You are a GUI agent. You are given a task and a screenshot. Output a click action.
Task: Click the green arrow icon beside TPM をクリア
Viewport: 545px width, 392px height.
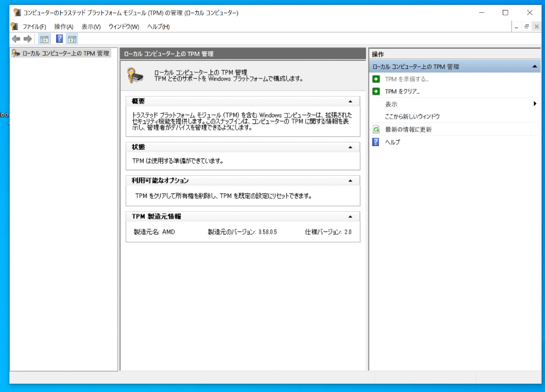click(376, 91)
